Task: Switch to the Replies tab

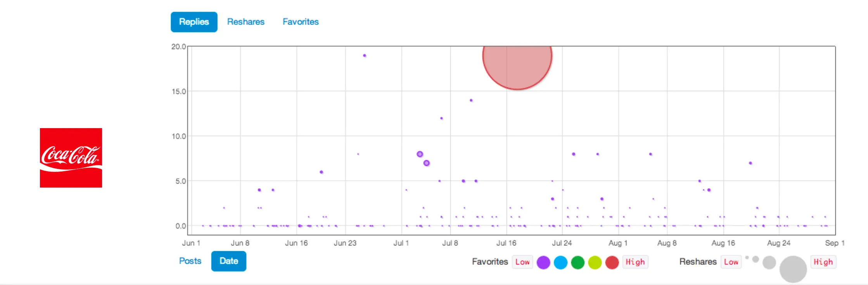Action: click(x=194, y=22)
